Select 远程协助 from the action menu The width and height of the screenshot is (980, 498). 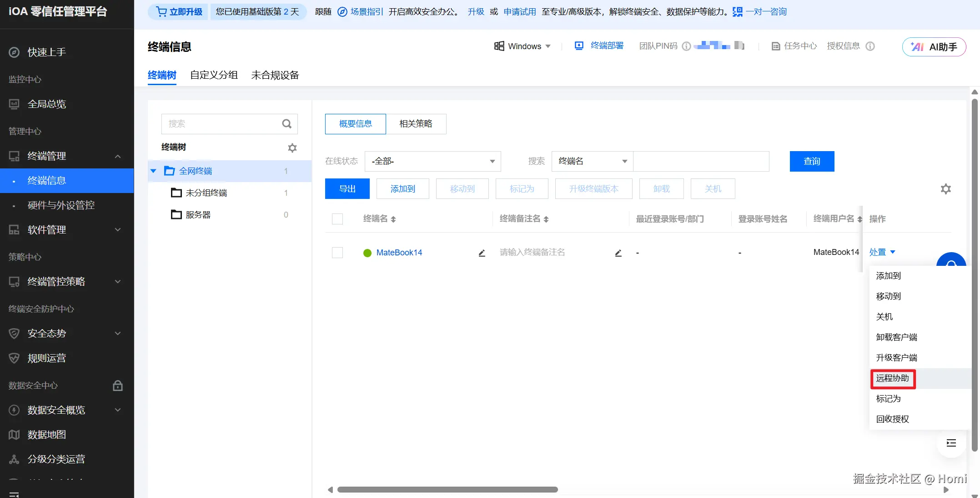point(893,378)
